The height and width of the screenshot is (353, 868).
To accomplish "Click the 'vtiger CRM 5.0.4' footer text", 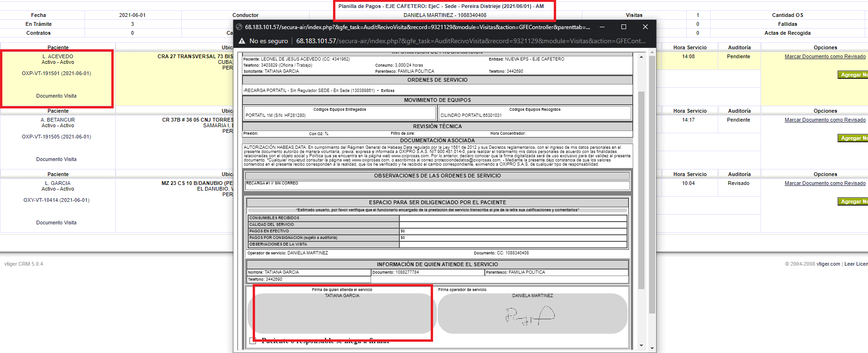I will click(23, 264).
